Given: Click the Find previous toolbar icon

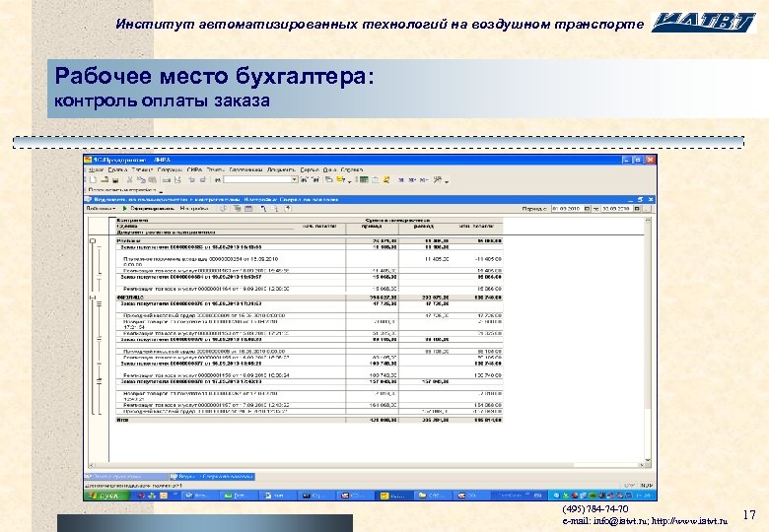Looking at the screenshot, I should 304,180.
